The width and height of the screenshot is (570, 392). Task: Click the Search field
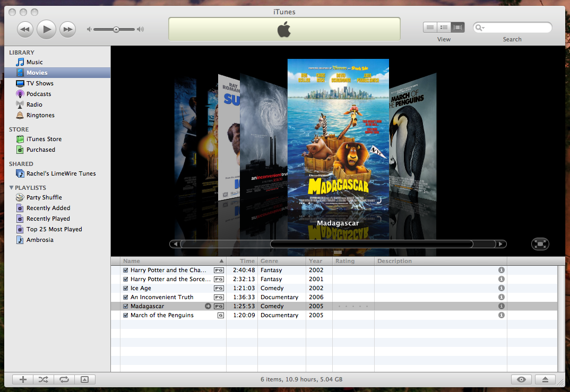point(512,27)
